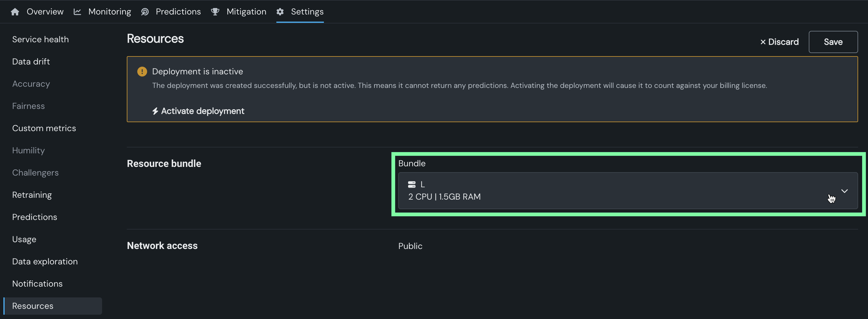This screenshot has width=868, height=319.
Task: Click the Overview home icon
Action: click(15, 12)
